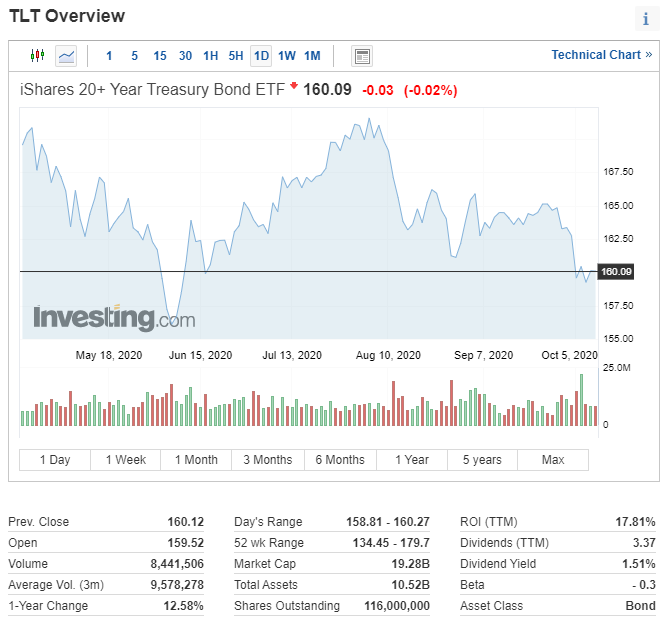This screenshot has width=667, height=629.
Task: Click the Beta value -0.3
Action: coord(644,585)
